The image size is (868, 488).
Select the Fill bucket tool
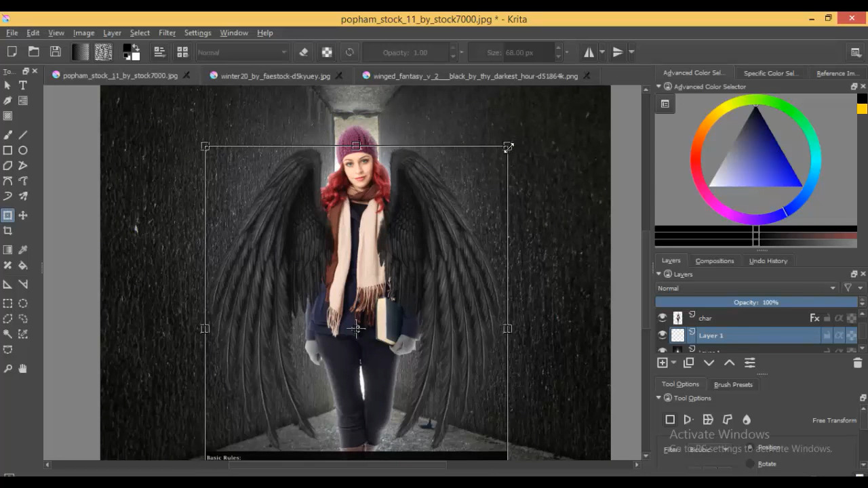coord(23,266)
